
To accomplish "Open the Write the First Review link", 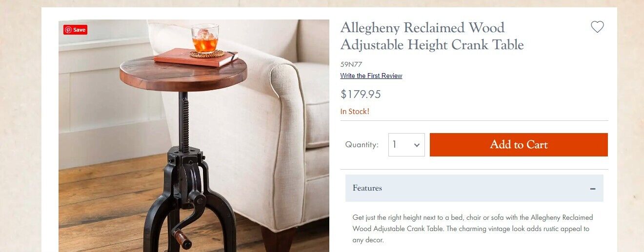I will coord(371,76).
